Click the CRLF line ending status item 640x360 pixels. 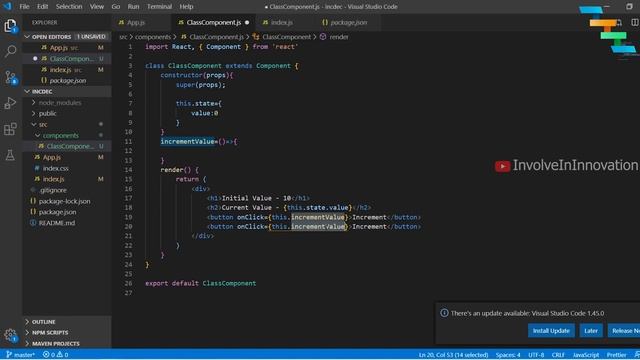558,355
